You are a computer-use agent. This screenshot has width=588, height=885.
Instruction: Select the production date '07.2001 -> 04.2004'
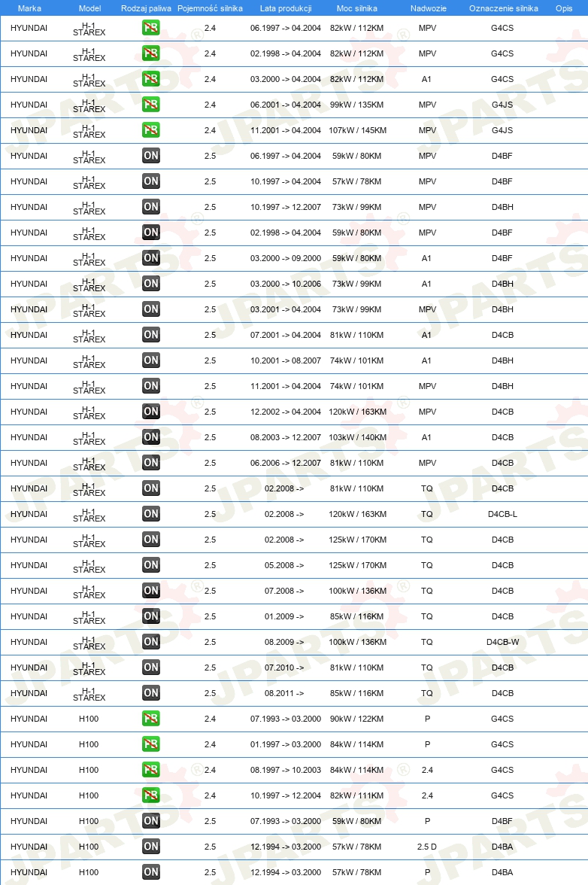point(286,336)
